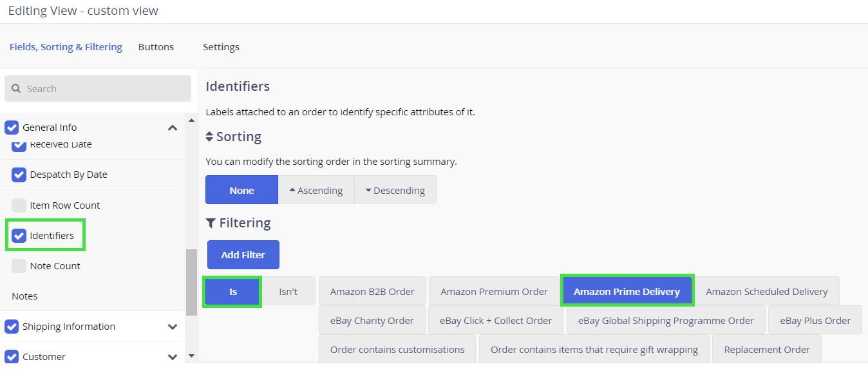Sort Identifiers in Ascending order

316,190
